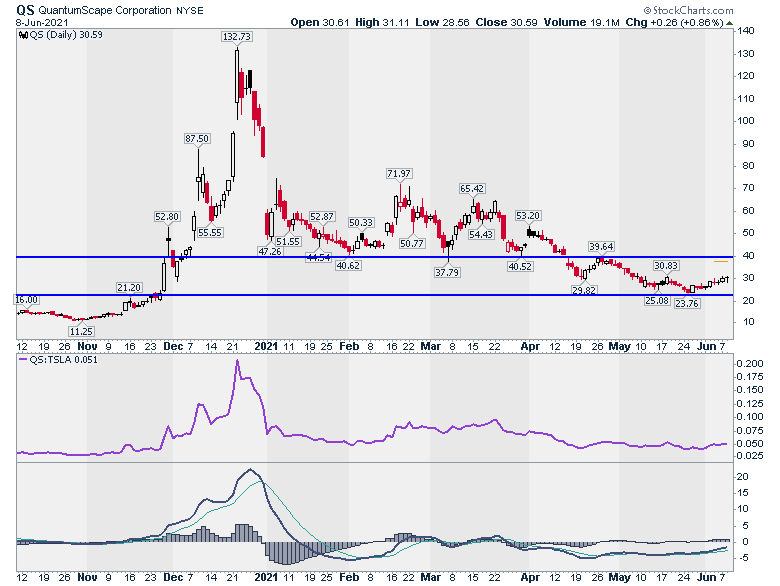Click the 52.87 price label
780x586 pixels.
pos(322,217)
